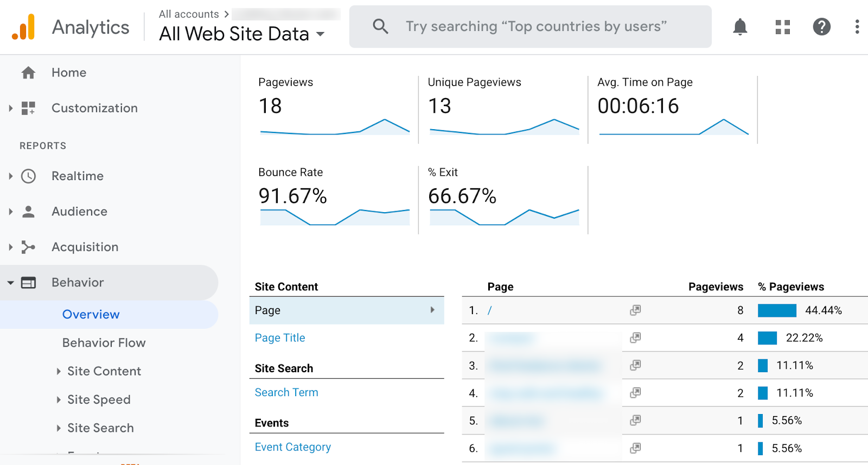Select the Unique Pageviews metric card

[x=503, y=109]
